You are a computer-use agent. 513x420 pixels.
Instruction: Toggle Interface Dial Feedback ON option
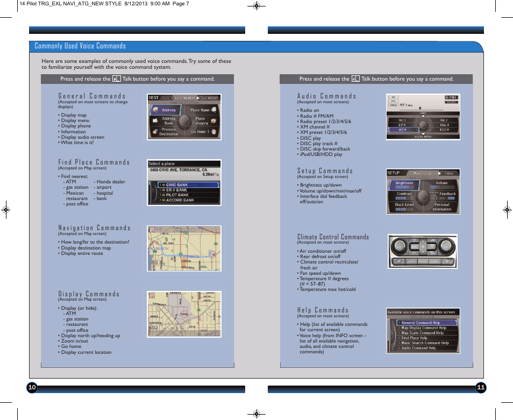coord(451,198)
